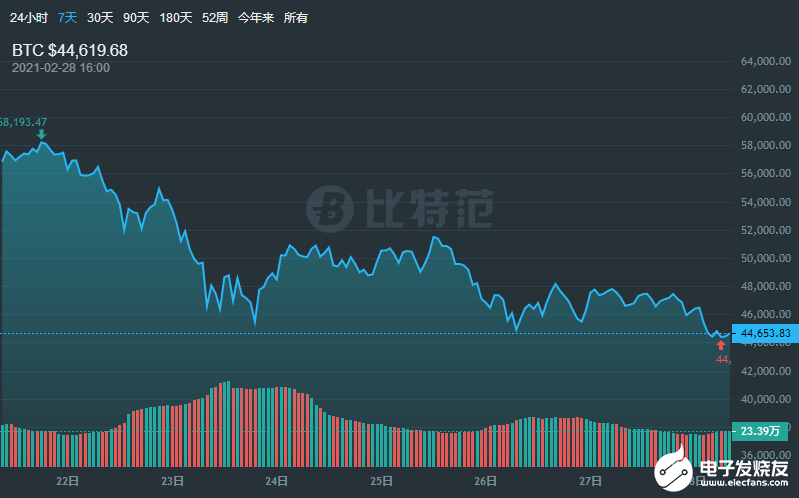This screenshot has height=498, width=799.
Task: Click the 48,000.00 axis label
Action: 766,286
